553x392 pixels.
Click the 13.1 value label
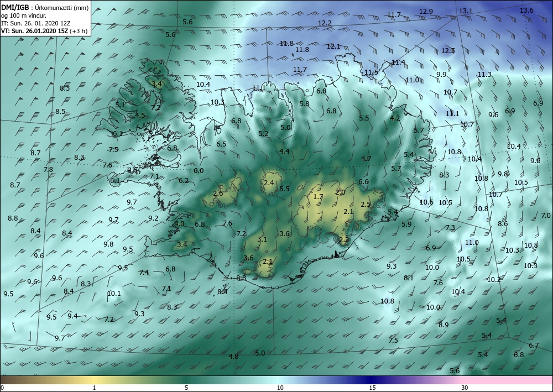tap(466, 11)
